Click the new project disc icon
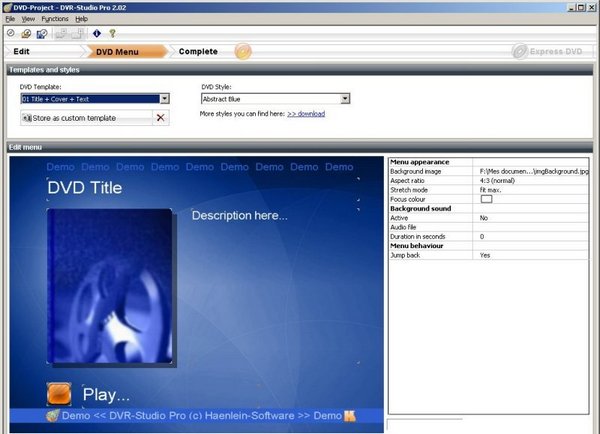 point(11,34)
